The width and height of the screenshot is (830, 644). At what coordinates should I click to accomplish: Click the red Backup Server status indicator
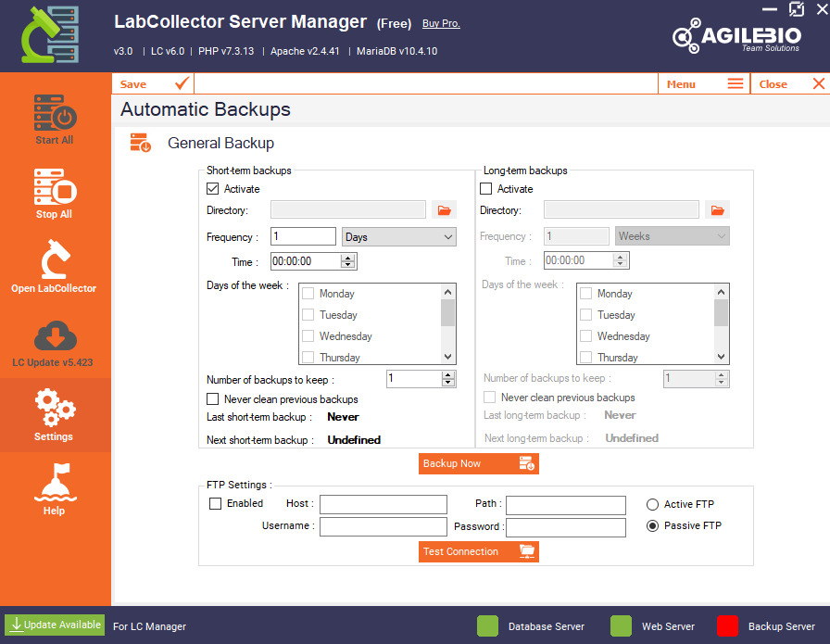point(727,626)
